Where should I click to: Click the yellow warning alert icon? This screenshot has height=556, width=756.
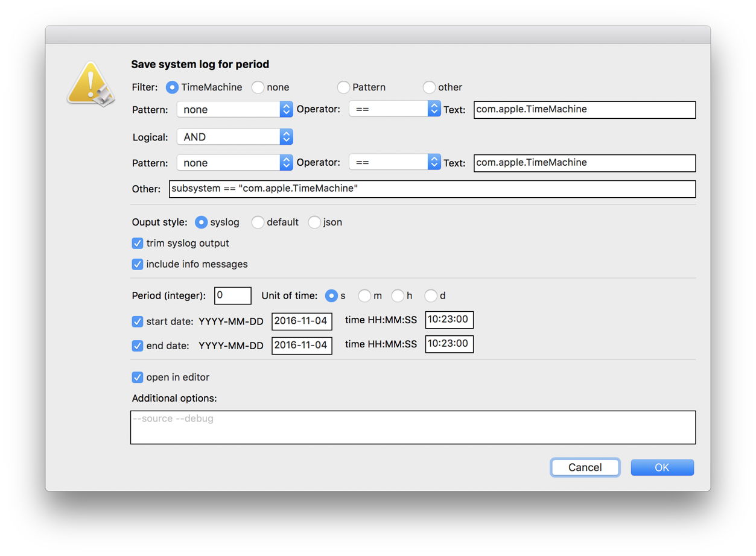(x=91, y=84)
